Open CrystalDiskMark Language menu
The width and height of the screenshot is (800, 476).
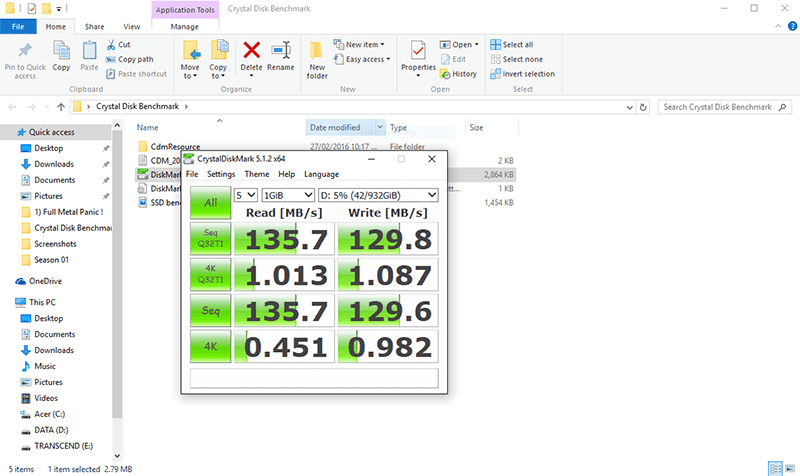tap(321, 174)
